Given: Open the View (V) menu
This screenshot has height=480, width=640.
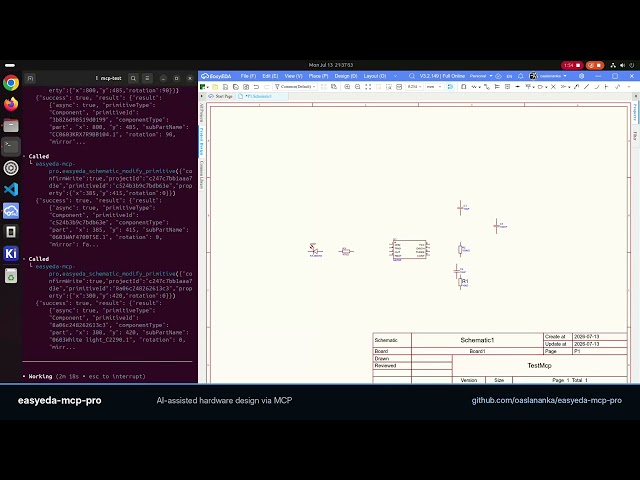Looking at the screenshot, I should point(293,76).
